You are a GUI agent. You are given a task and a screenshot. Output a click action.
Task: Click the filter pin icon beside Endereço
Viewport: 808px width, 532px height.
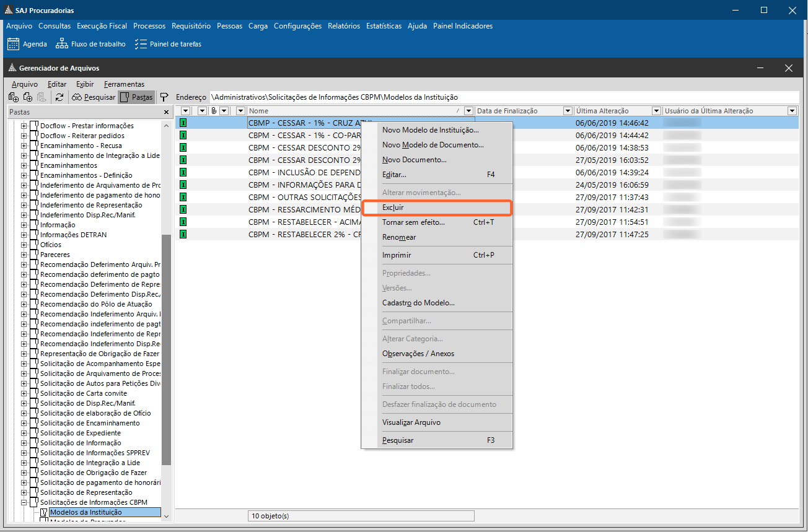[164, 97]
